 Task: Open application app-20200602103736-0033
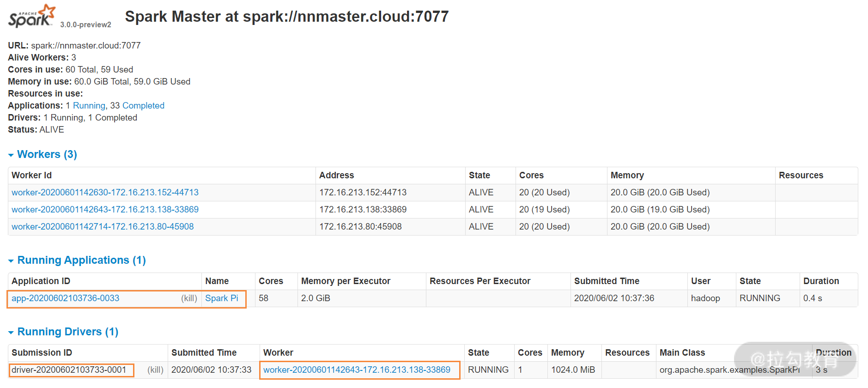pos(65,298)
